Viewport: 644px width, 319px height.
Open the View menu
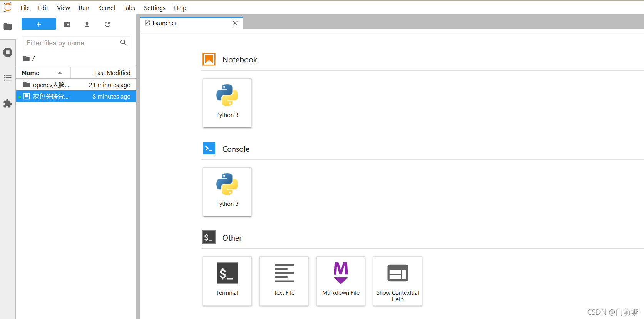click(64, 8)
